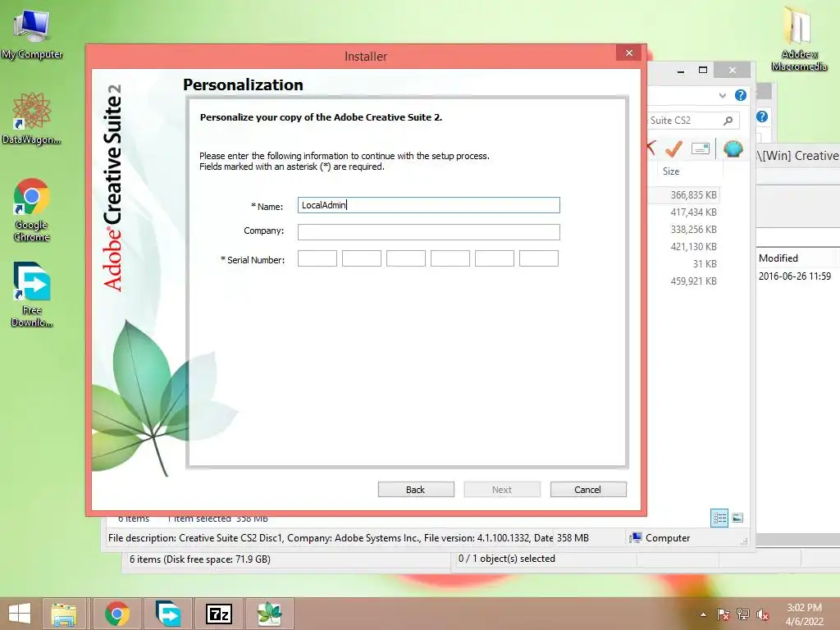Click the disabled Next button
This screenshot has height=630, width=840.
pyautogui.click(x=502, y=489)
